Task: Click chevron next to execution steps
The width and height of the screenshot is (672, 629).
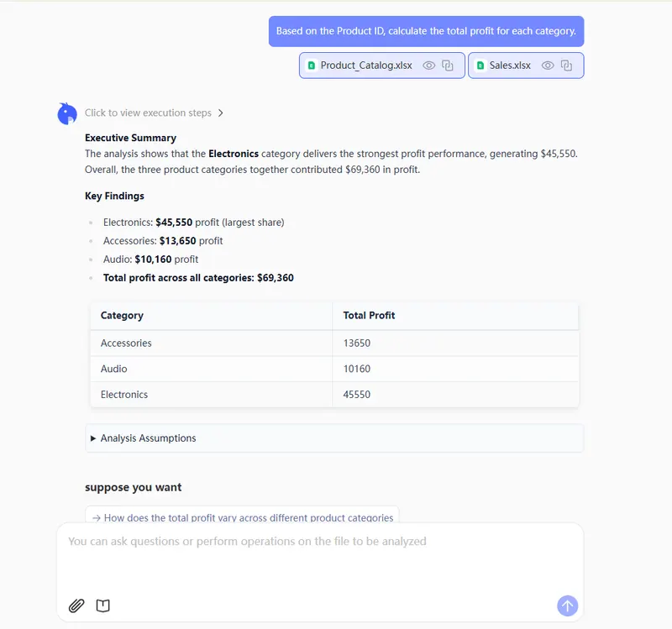Action: pyautogui.click(x=220, y=113)
